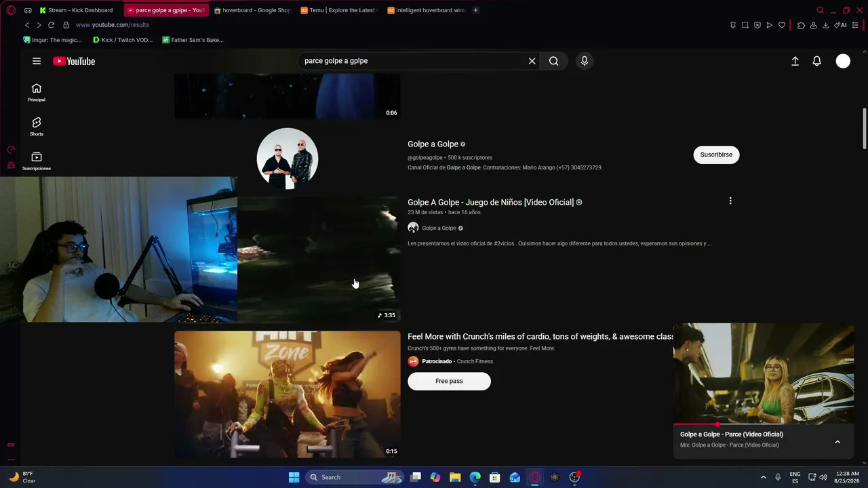
Task: Subscribe to Golpe a Golpe channel
Action: 716,155
